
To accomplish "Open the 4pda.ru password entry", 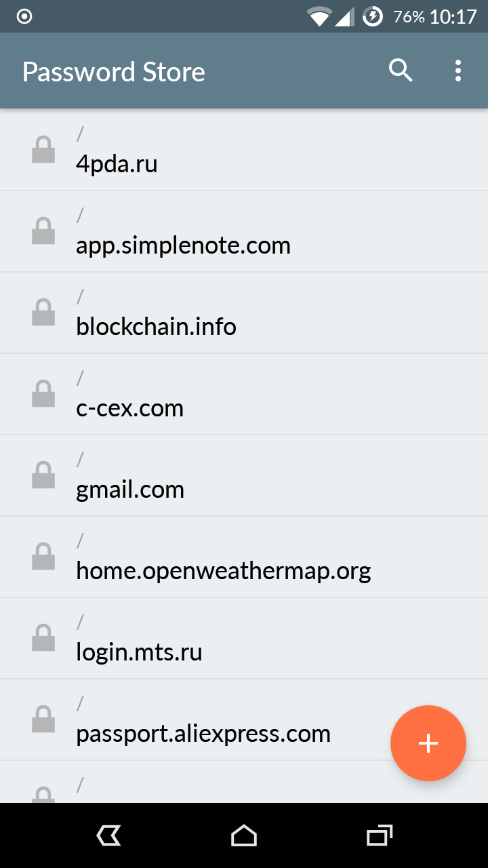I will [117, 163].
